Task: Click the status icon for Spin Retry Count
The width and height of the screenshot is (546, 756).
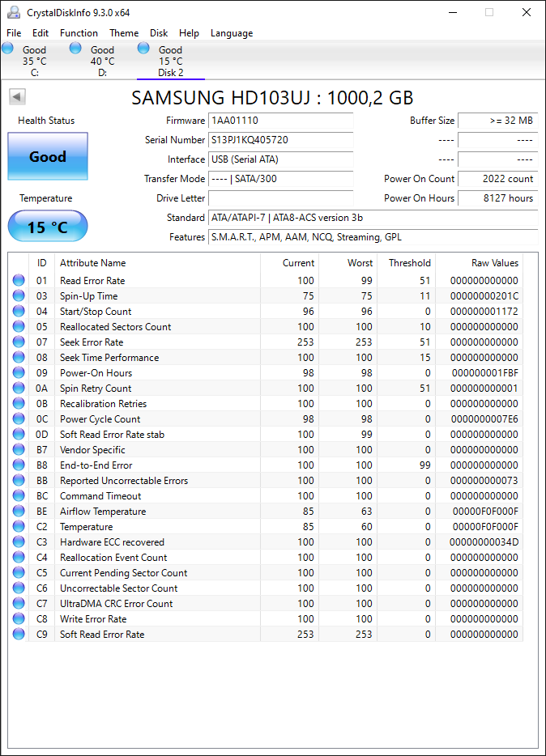Action: pos(19,389)
